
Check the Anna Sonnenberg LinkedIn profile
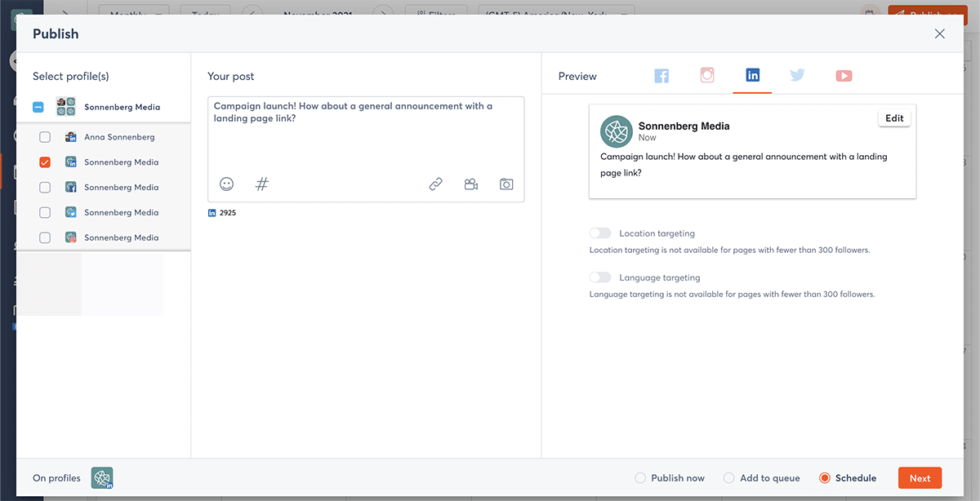45,137
